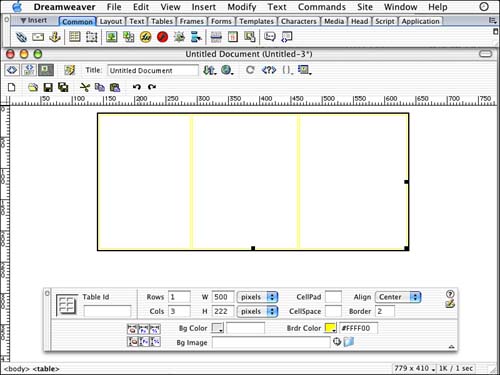Open the Apple menu

(x=17, y=7)
